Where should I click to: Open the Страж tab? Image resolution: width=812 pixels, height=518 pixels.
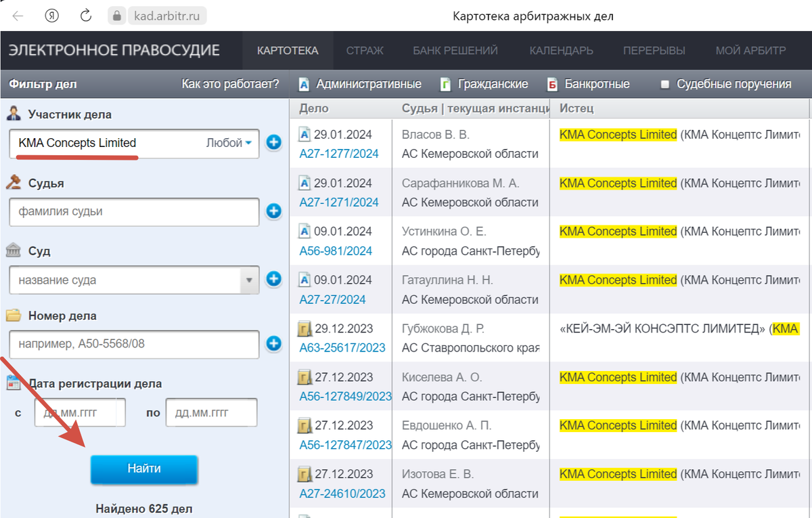click(x=365, y=50)
